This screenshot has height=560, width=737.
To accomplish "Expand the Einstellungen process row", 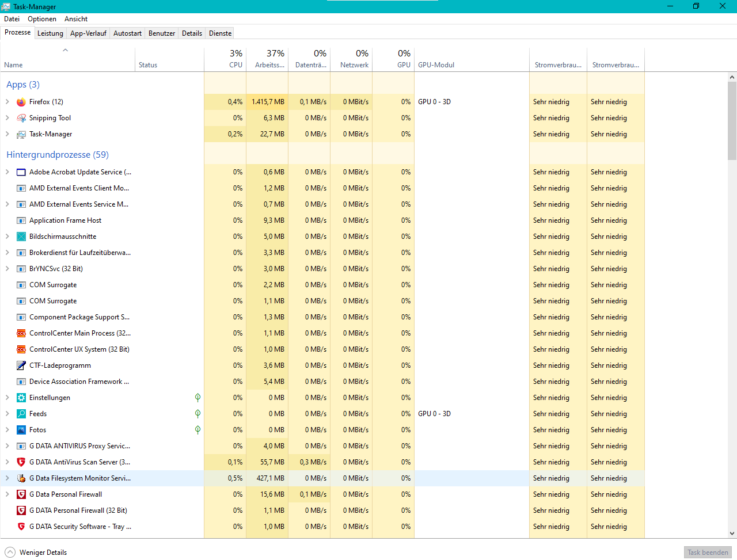I will tap(7, 398).
